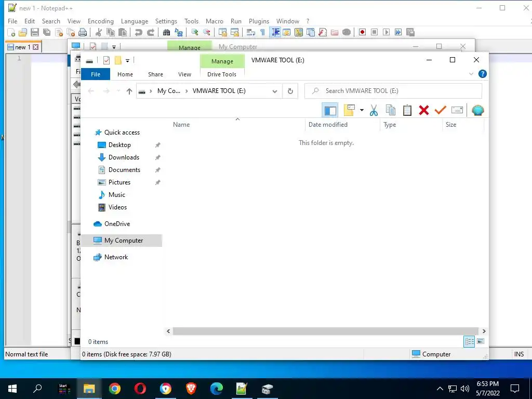532x399 pixels.
Task: Expand the address bar history dropdown
Action: pyautogui.click(x=275, y=91)
